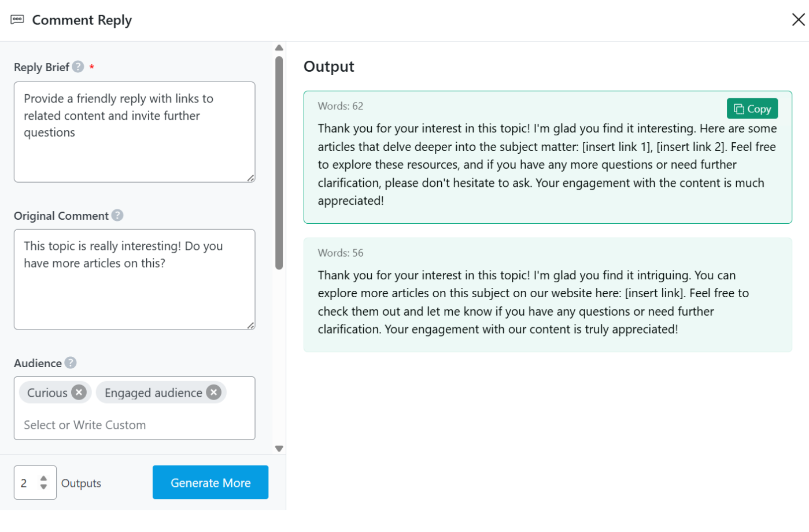Click the Audience help icon

(x=71, y=363)
